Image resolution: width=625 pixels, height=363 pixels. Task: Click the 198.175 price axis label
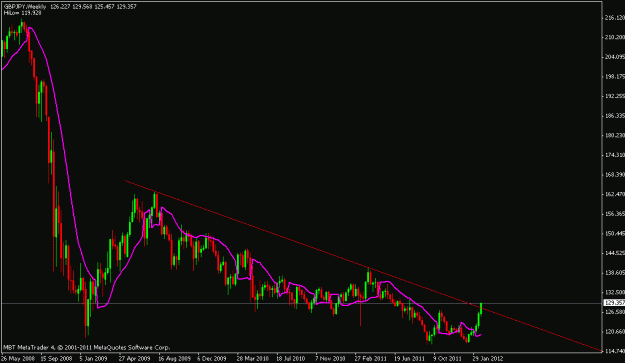click(615, 77)
